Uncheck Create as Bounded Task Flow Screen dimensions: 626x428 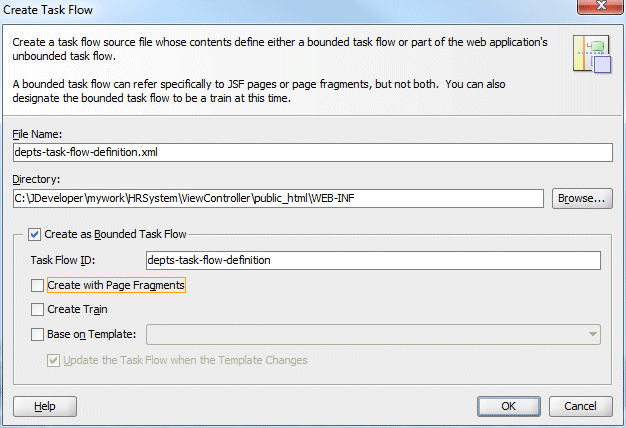34,234
